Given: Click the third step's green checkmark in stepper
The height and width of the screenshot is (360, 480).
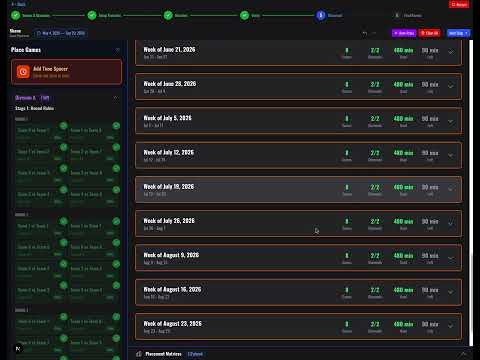Looking at the screenshot, I should (x=168, y=15).
